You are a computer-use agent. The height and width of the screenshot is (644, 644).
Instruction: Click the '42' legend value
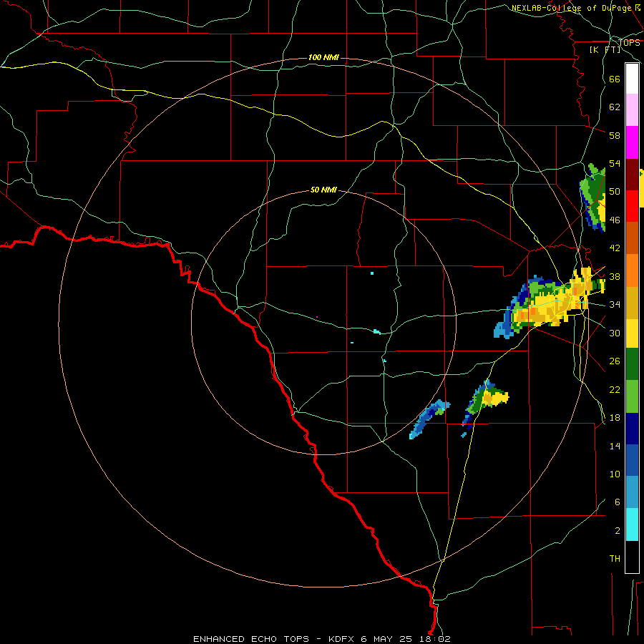coord(615,248)
